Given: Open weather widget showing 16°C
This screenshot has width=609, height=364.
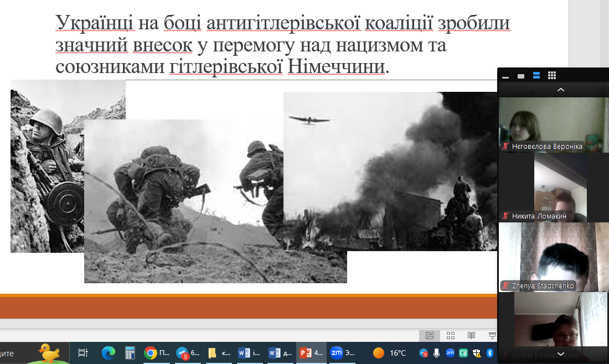Looking at the screenshot, I should (x=389, y=353).
